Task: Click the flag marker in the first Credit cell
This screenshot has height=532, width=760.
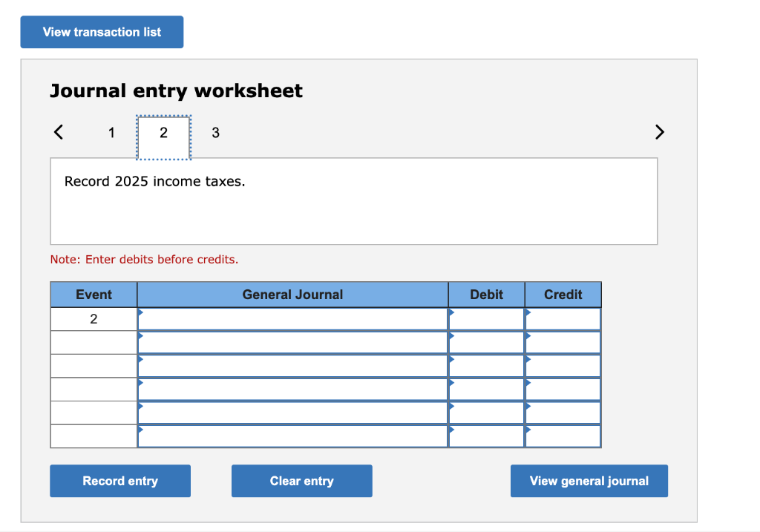Action: [528, 314]
